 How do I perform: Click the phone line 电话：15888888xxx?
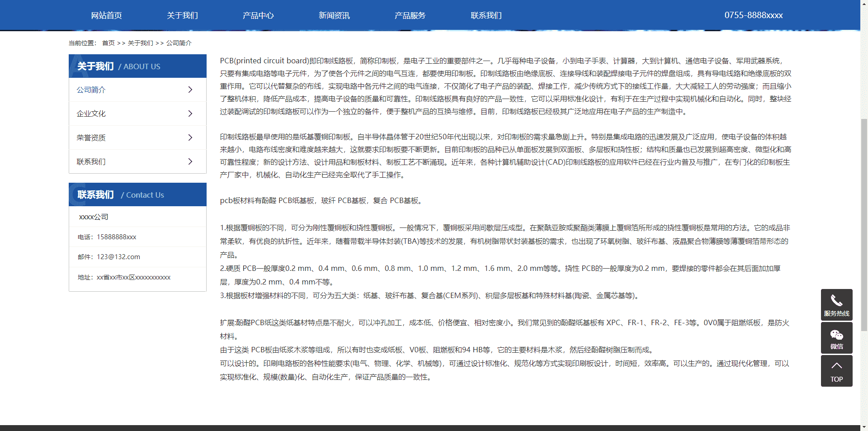(x=107, y=237)
